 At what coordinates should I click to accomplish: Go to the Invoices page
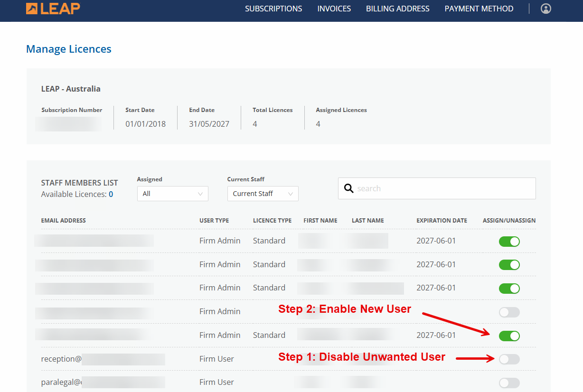[x=334, y=9]
